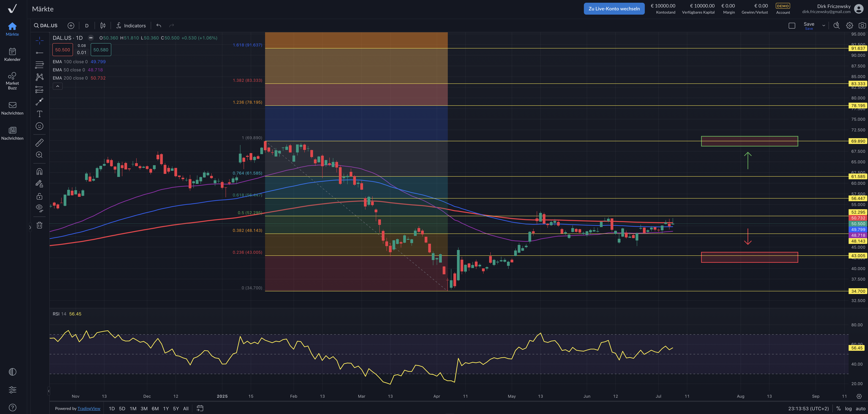Select the zoom in tool
Viewport: 868px width, 414px height.
39,155
